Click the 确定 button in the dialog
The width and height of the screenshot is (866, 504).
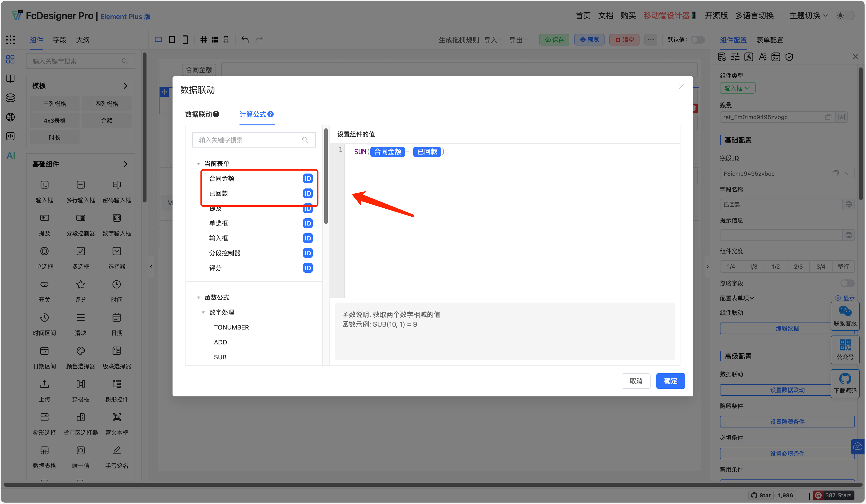tap(670, 381)
